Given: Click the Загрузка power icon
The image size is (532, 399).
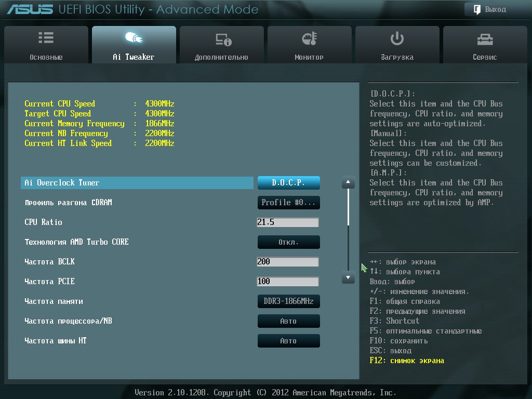Looking at the screenshot, I should pos(397,38).
